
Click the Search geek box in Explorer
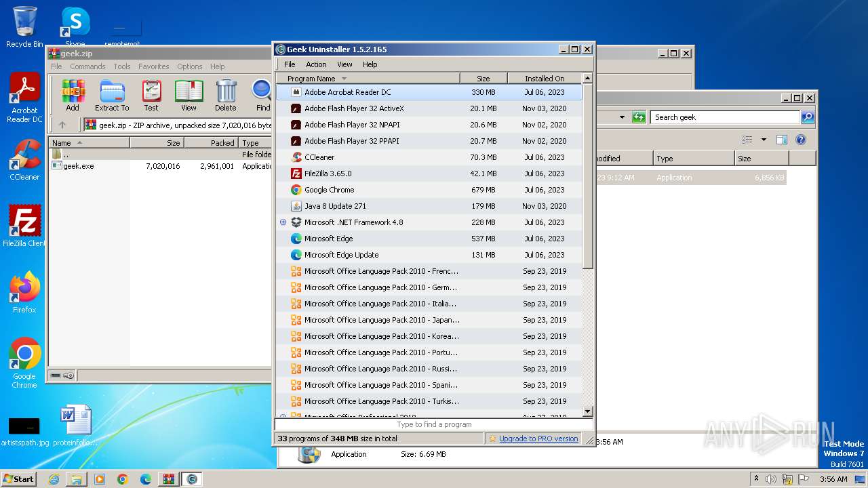click(725, 117)
